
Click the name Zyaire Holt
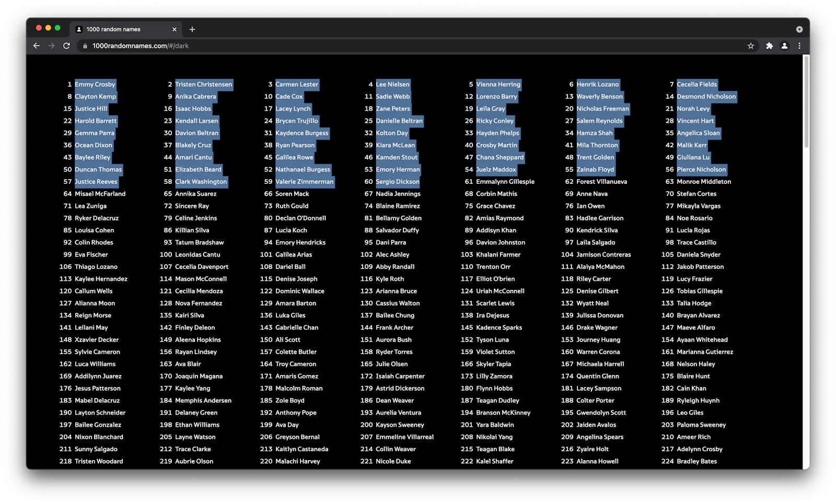click(593, 449)
